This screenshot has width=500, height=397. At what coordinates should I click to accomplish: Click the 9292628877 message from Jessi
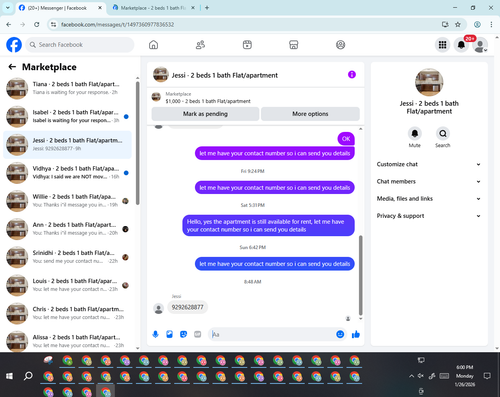tap(187, 307)
